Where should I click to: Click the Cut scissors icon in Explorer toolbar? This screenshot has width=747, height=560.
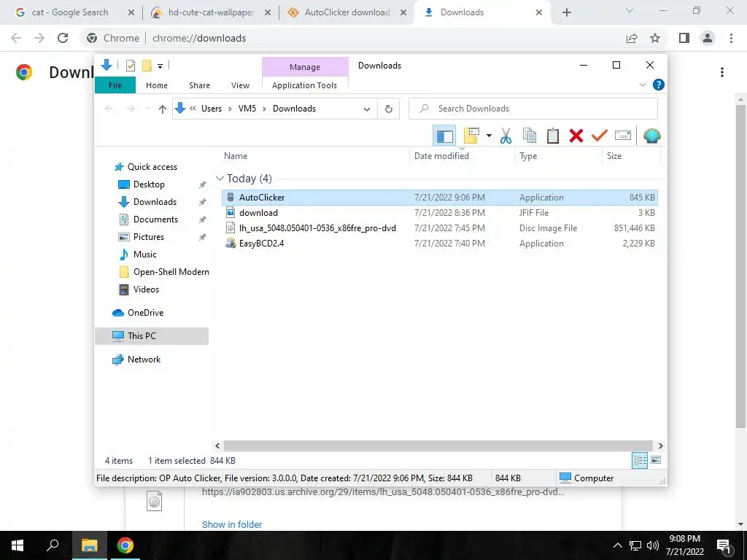506,136
